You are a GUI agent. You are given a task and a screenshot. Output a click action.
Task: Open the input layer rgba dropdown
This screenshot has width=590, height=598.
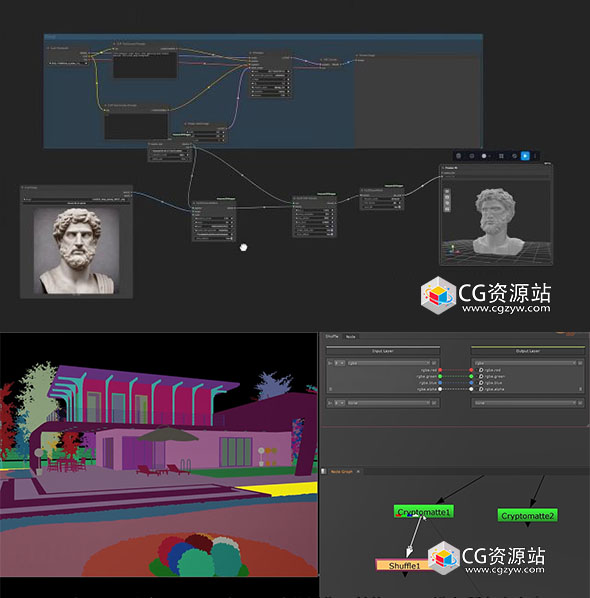pos(388,363)
